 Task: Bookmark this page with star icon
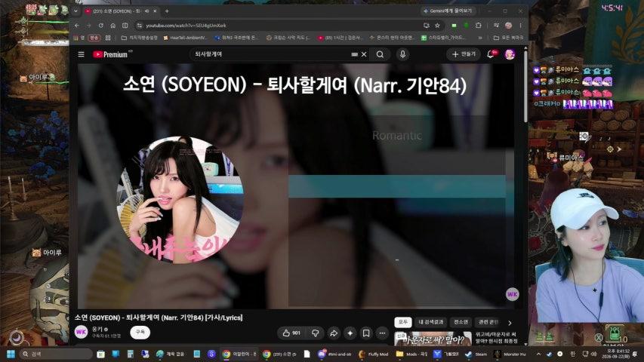point(437,26)
